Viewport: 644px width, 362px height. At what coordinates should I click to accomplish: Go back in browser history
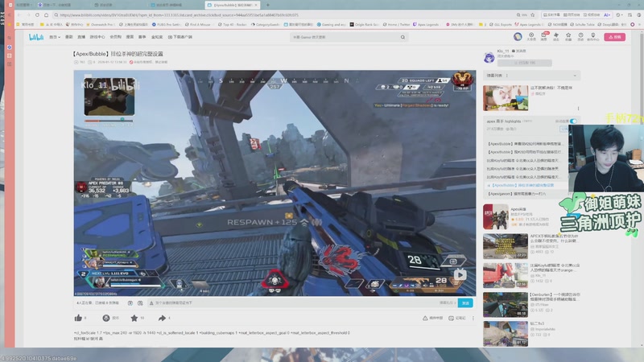[x=19, y=14]
